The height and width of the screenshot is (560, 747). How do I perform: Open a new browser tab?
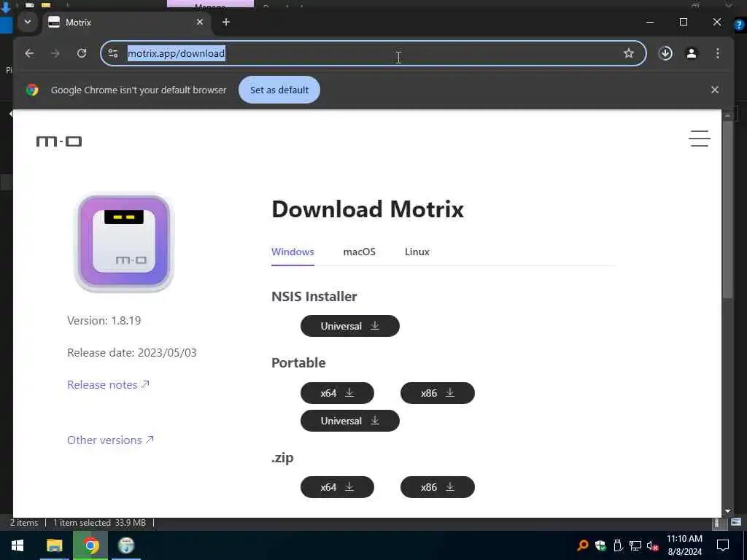tap(226, 22)
